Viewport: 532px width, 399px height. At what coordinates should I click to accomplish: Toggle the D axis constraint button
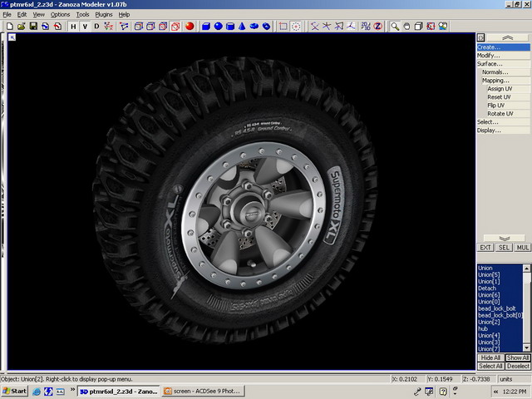(96, 26)
